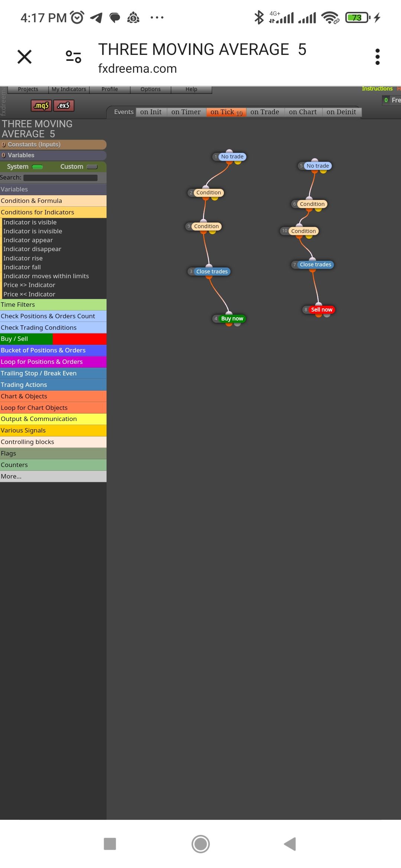401x868 pixels.
Task: Export project as .ex5 file
Action: tap(64, 106)
